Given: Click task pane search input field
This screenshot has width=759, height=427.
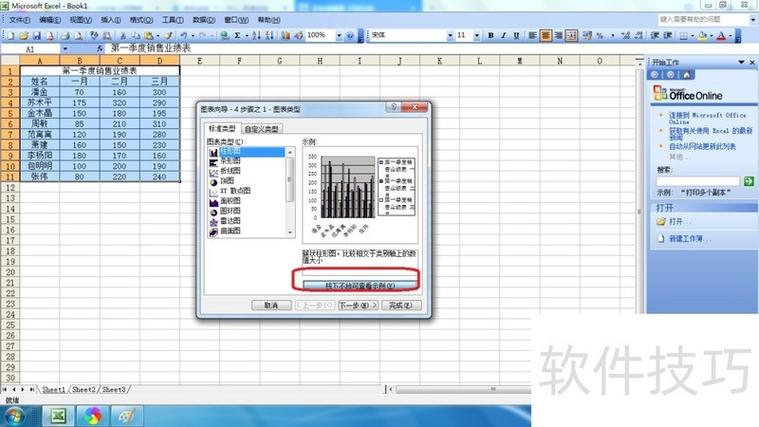Looking at the screenshot, I should point(698,181).
